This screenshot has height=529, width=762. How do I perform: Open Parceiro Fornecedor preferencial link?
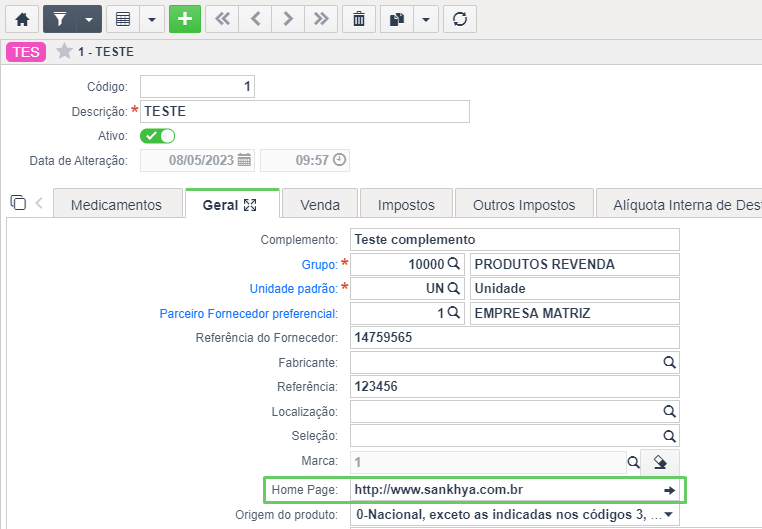tap(248, 314)
